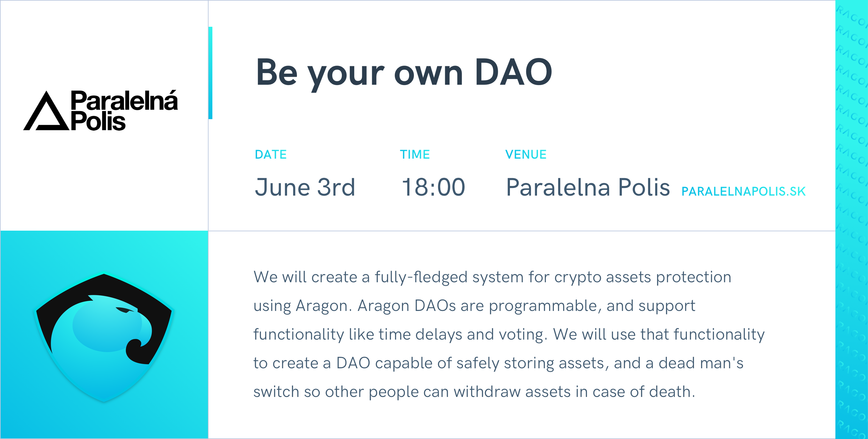Click the teal vertical accent bar

coord(210,73)
